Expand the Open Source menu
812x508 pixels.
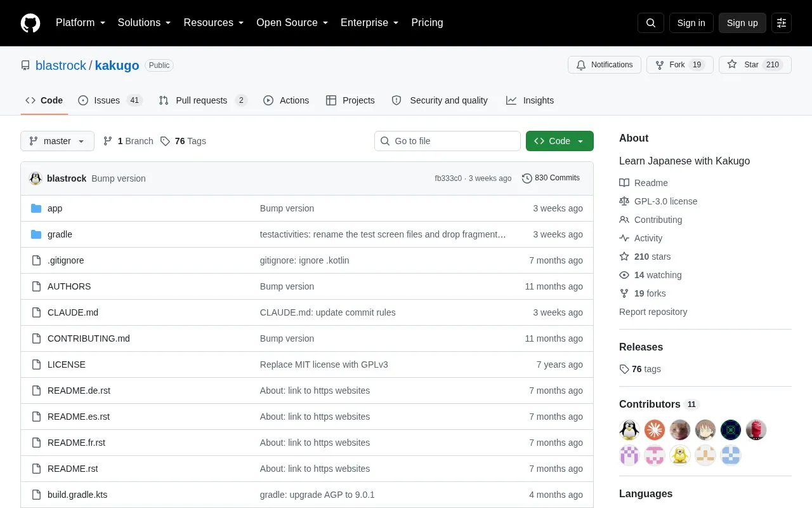tap(292, 23)
